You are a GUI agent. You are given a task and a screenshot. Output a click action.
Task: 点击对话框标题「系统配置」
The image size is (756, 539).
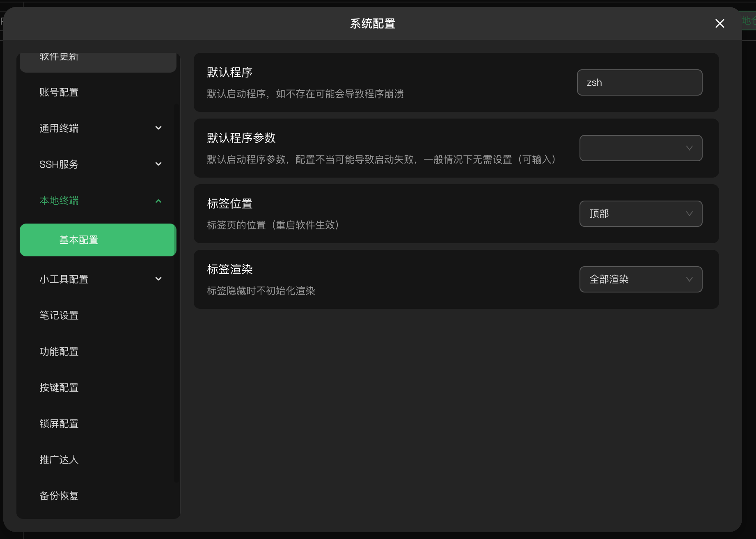(371, 23)
